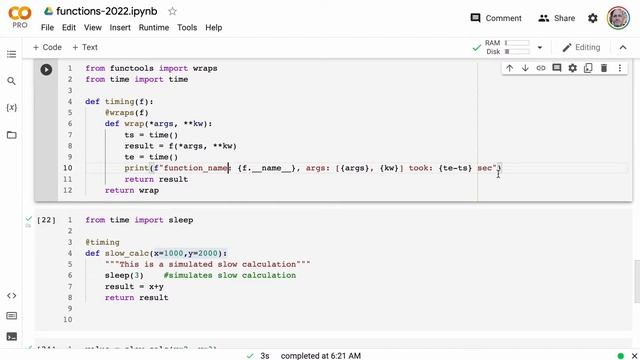Star the functions-2022.ipynb notebook
This screenshot has width=640, height=360.
(x=172, y=11)
